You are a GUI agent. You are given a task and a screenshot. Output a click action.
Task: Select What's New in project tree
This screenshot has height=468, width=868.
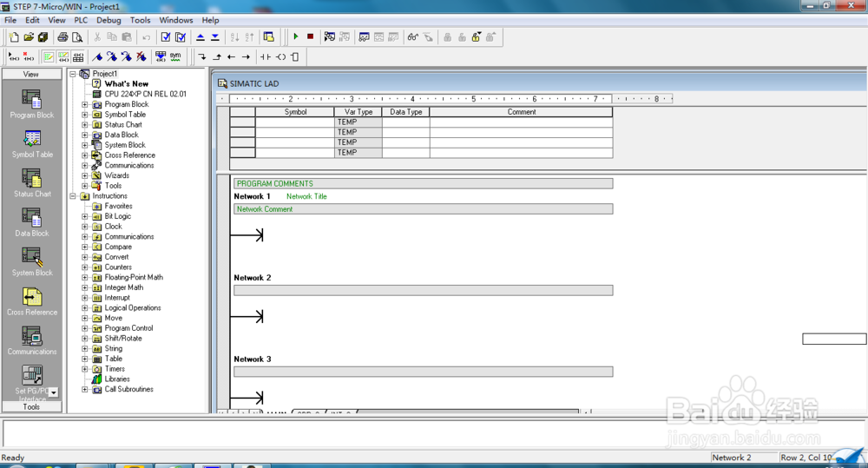pos(126,83)
